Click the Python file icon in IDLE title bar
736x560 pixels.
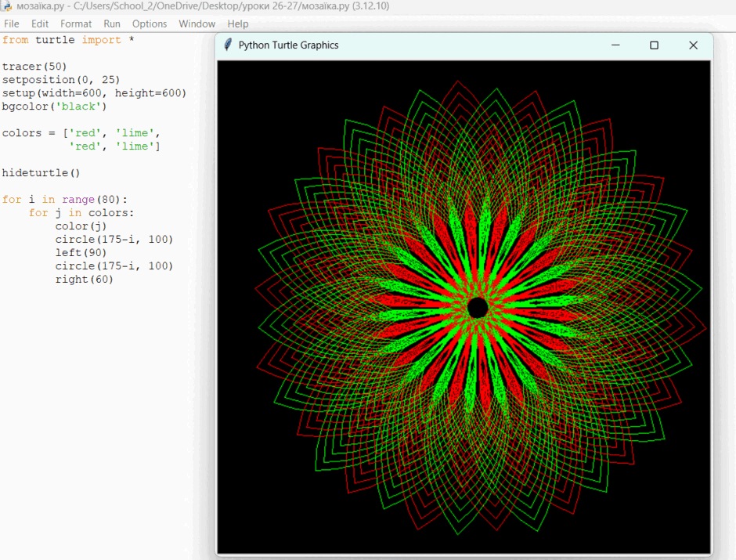pos(6,6)
